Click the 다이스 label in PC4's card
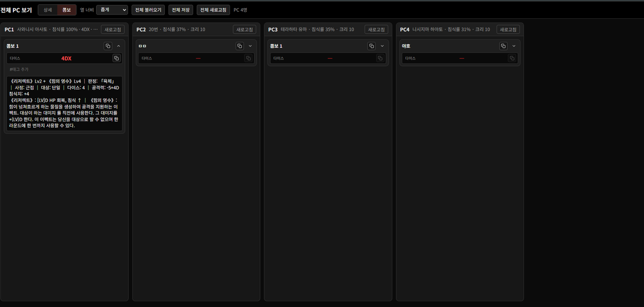The width and height of the screenshot is (644, 307). pos(410,58)
